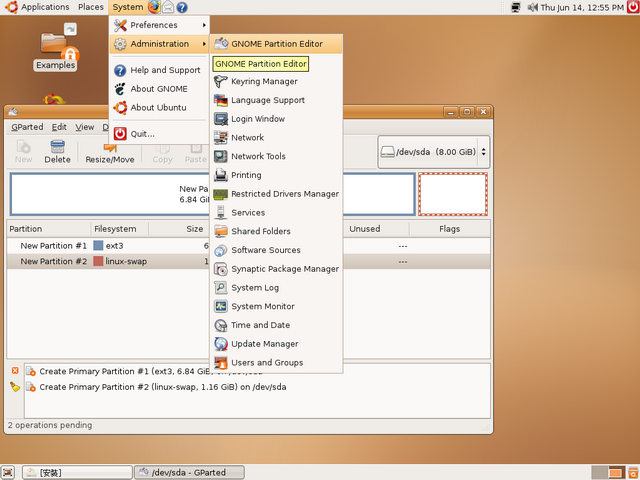
Task: Open the Examples folder on the desktop
Action: pyautogui.click(x=56, y=47)
